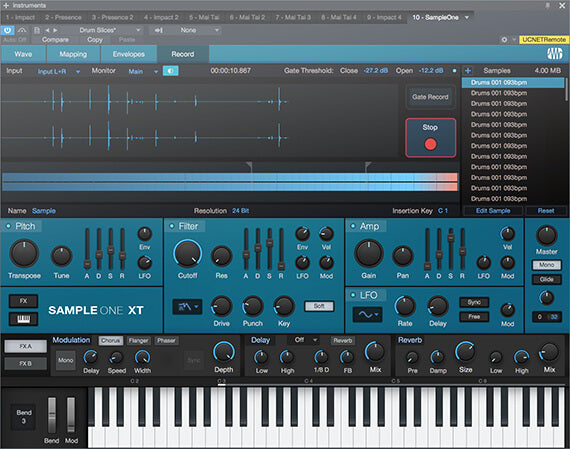Toggle the Amp section on/off

click(353, 226)
